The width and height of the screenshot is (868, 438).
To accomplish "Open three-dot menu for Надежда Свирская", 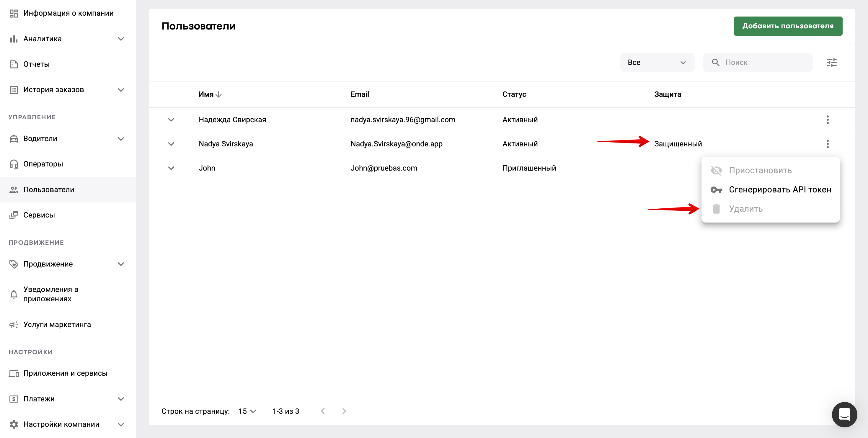I will pyautogui.click(x=827, y=120).
